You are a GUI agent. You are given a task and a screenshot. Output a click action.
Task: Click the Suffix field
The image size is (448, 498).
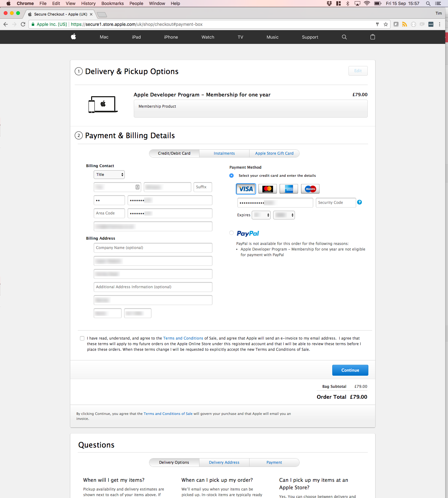tap(203, 187)
